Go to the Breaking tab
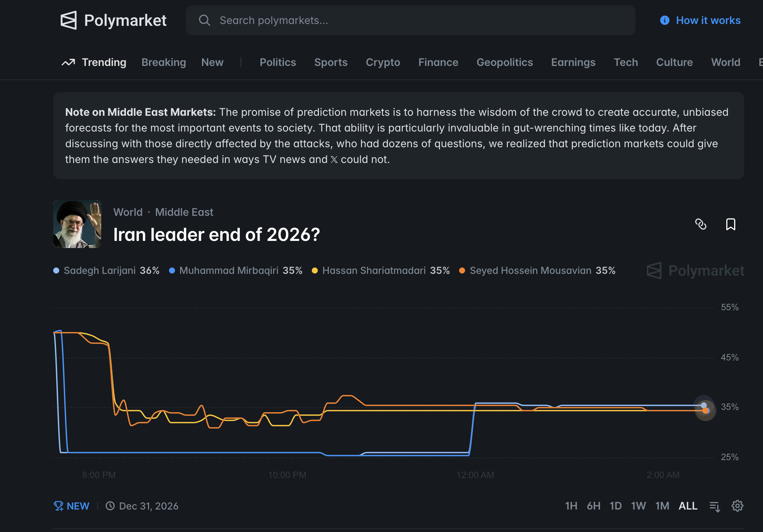 coord(163,62)
